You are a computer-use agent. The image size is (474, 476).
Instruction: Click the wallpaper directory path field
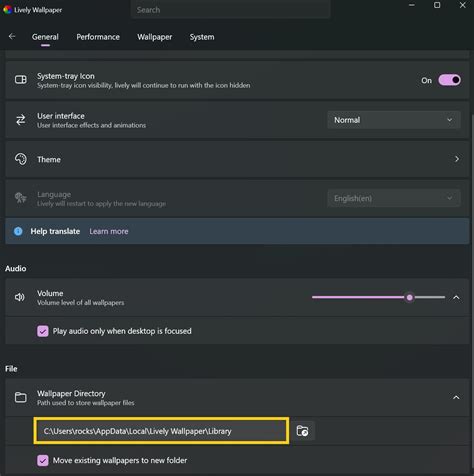(161, 431)
